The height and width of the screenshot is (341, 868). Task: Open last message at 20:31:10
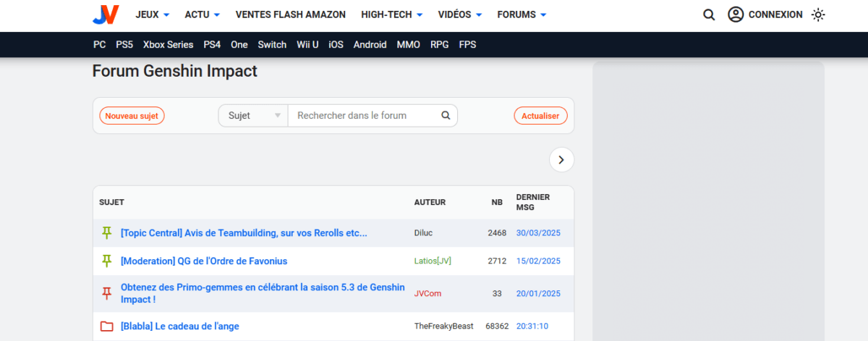click(532, 327)
